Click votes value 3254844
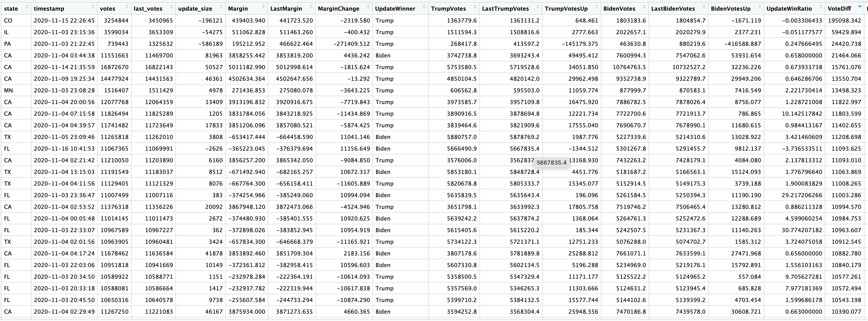This screenshot has width=868, height=321. [116, 21]
